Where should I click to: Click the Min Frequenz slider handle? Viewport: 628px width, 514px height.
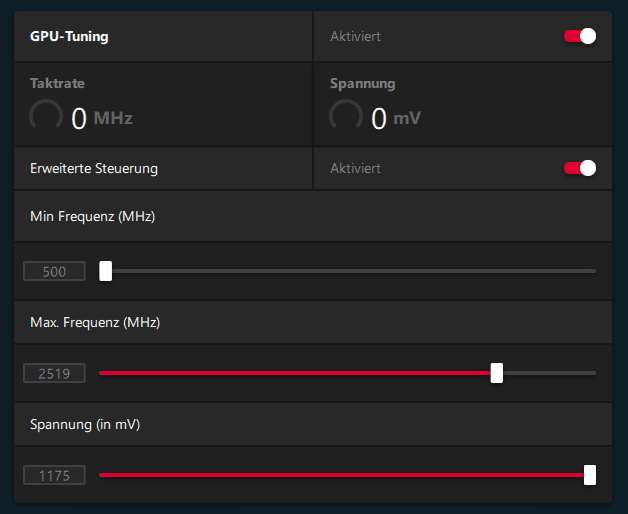[x=106, y=271]
